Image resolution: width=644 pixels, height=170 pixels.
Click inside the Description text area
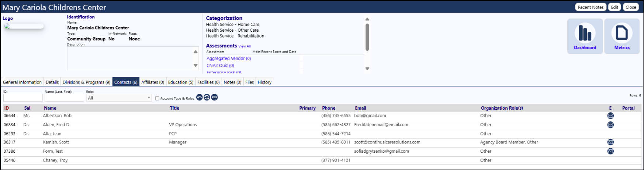pos(129,58)
